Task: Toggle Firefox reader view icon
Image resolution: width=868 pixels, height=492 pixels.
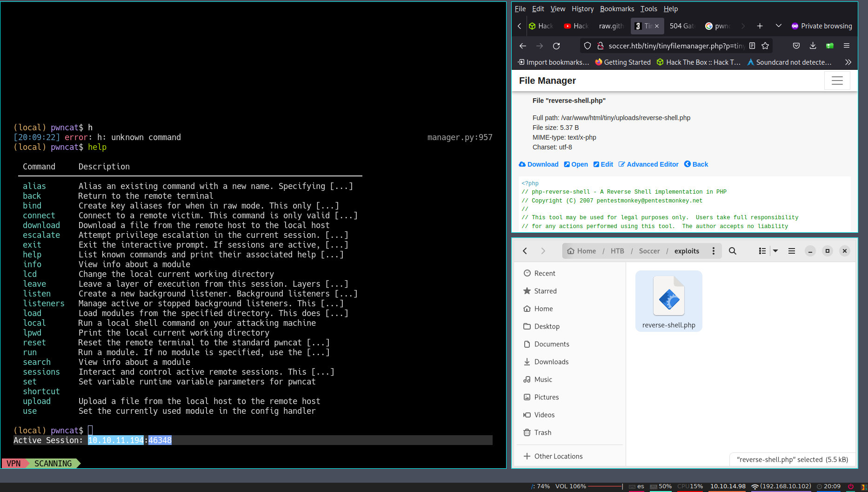Action: (x=752, y=46)
